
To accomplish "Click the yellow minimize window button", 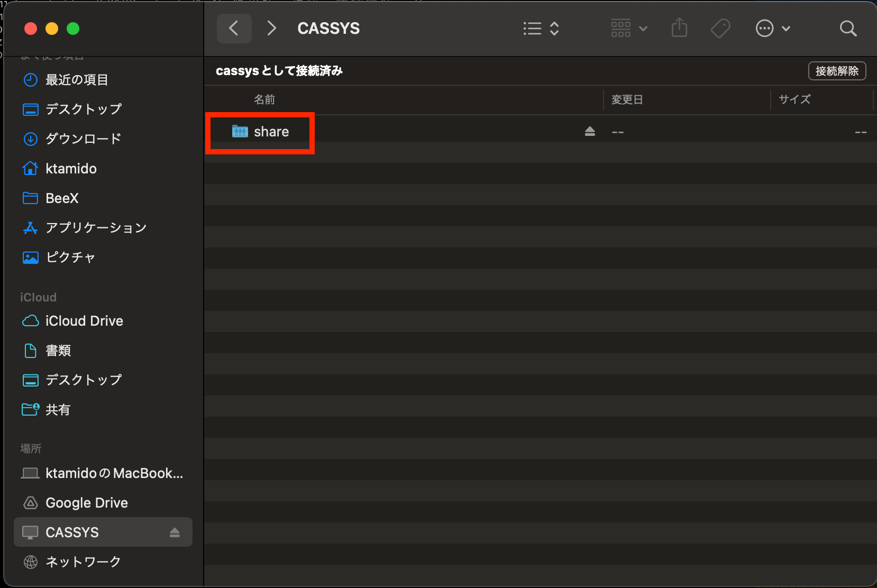I will pyautogui.click(x=52, y=29).
